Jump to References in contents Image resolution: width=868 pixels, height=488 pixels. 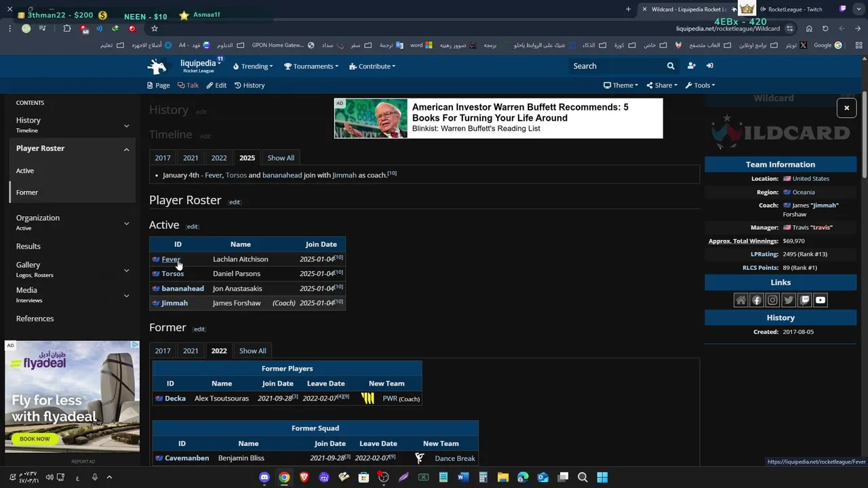pos(35,319)
